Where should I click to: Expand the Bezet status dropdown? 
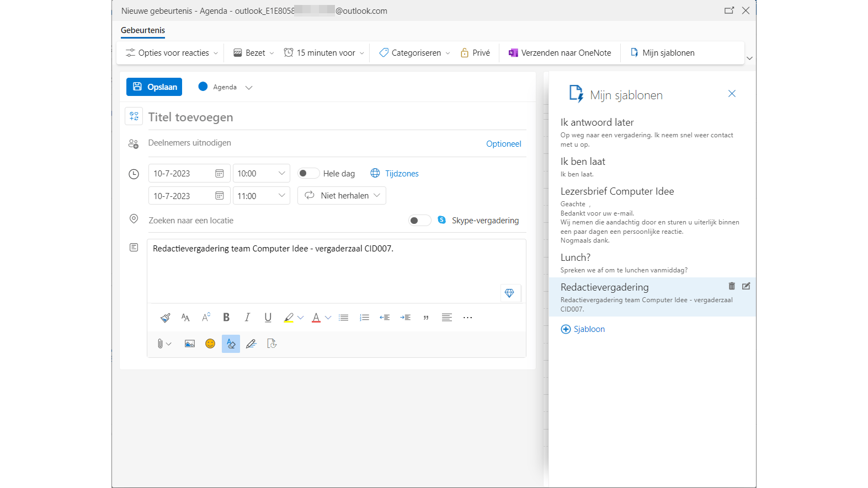(254, 53)
